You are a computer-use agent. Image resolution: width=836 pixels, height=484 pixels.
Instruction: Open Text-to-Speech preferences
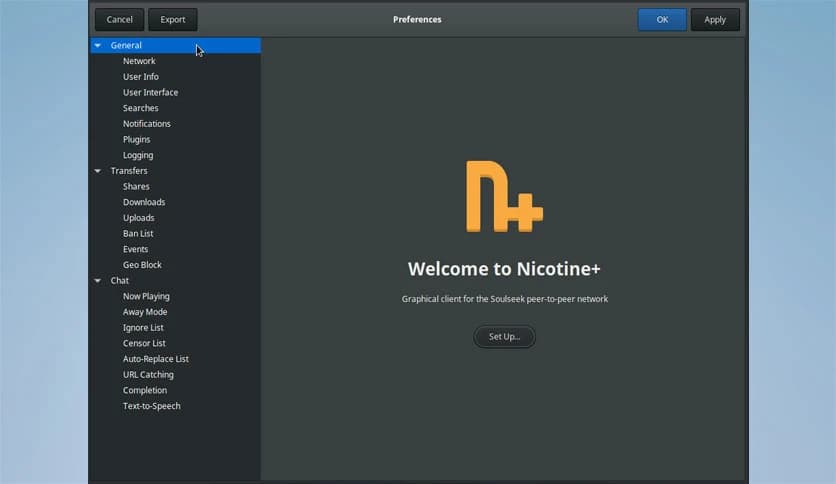click(175, 406)
